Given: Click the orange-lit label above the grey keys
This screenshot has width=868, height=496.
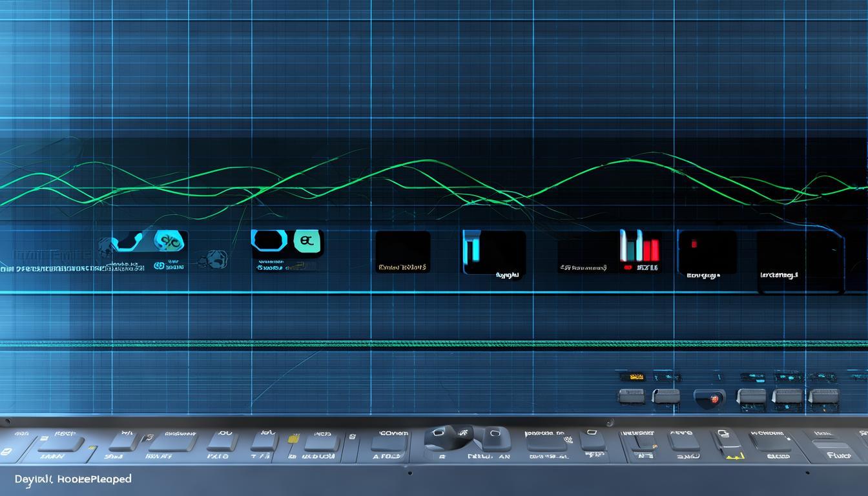Looking at the screenshot, I should click(x=636, y=375).
